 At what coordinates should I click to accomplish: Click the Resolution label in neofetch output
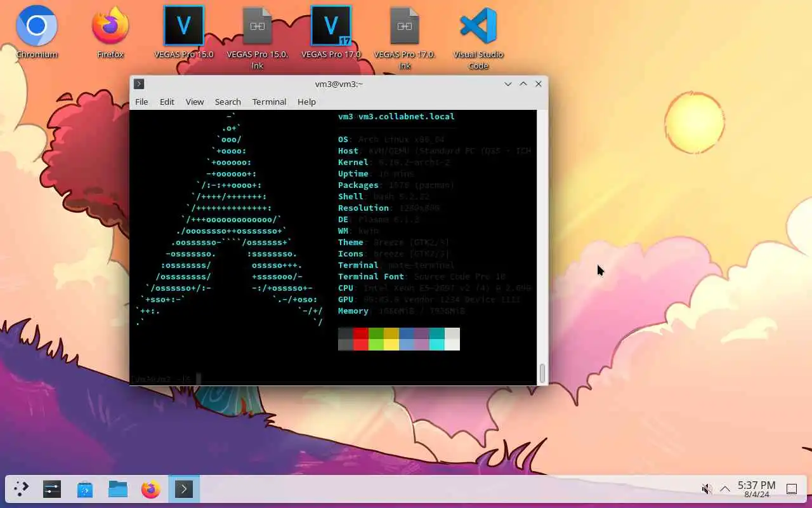click(363, 208)
